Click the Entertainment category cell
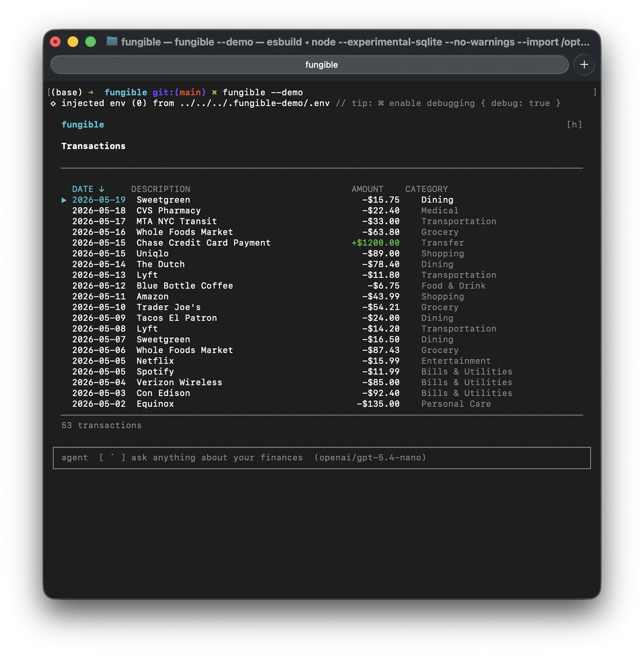The height and width of the screenshot is (656, 644). [456, 360]
